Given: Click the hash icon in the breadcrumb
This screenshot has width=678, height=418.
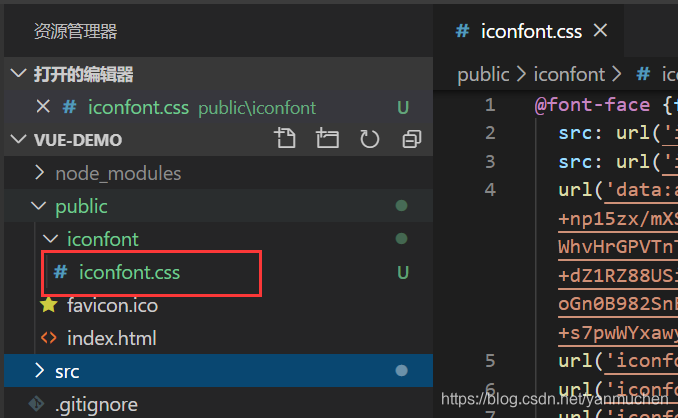Looking at the screenshot, I should pos(643,74).
